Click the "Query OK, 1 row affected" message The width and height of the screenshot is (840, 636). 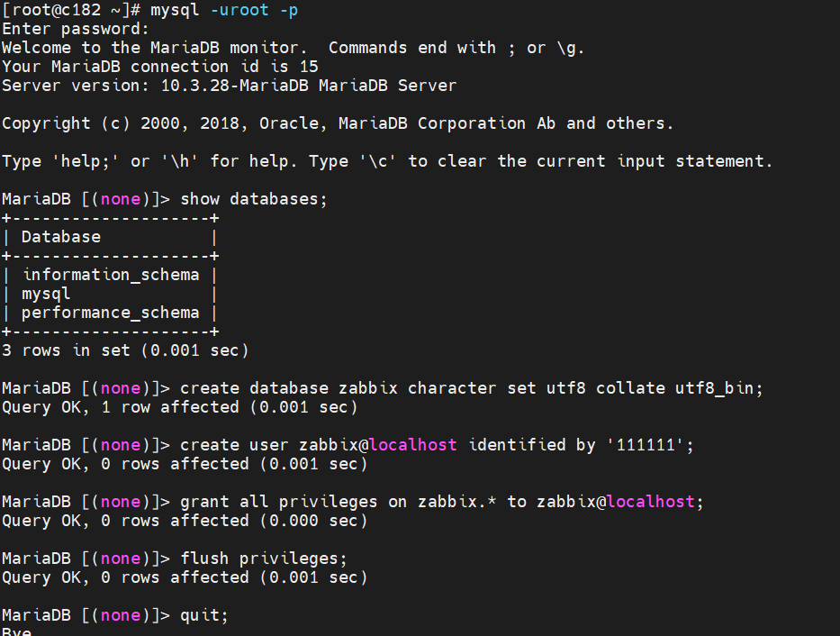180,407
